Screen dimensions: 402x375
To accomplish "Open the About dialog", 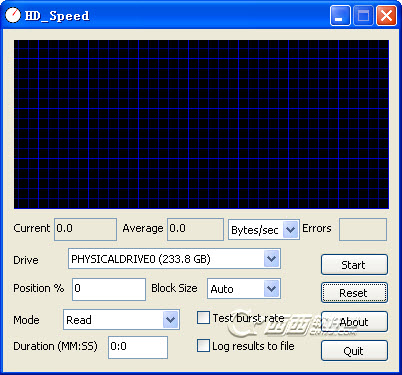I will coord(354,322).
